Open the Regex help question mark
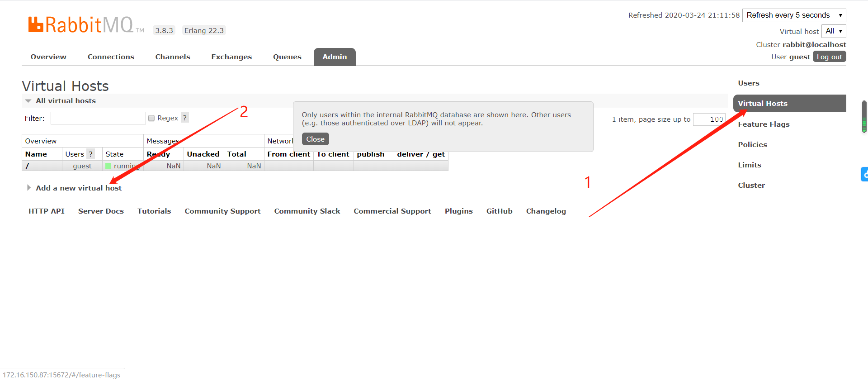The height and width of the screenshot is (381, 868). click(184, 118)
